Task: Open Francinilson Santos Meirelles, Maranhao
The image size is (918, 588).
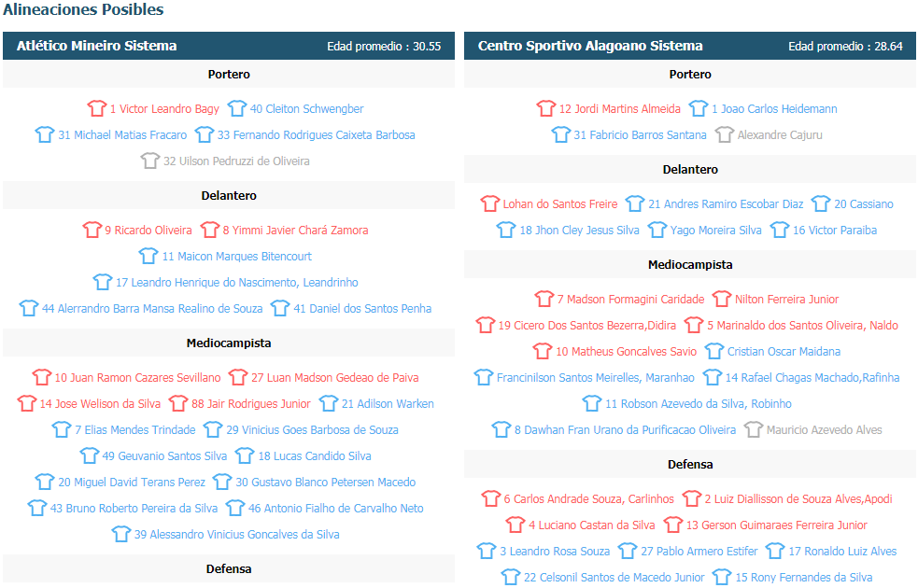Action: pos(596,378)
